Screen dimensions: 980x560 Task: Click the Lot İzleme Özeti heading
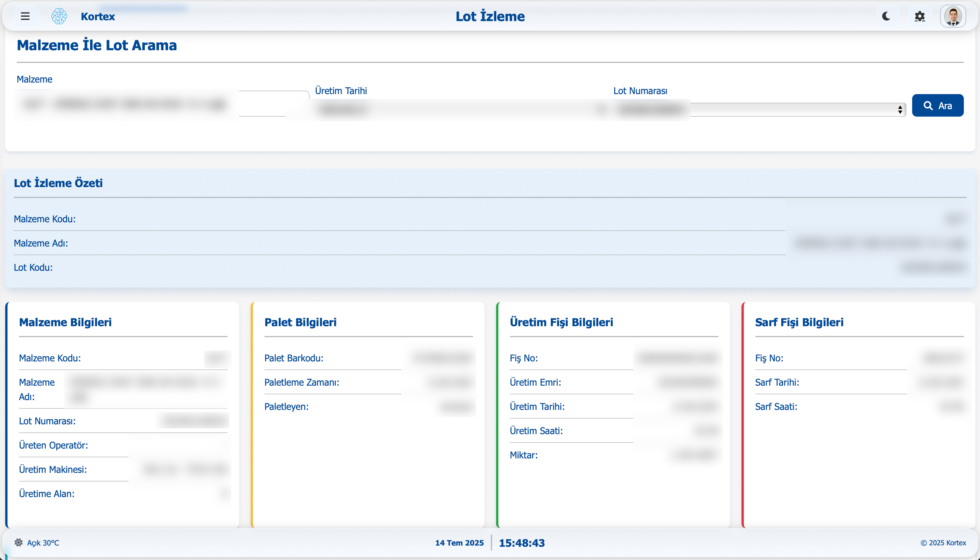58,183
